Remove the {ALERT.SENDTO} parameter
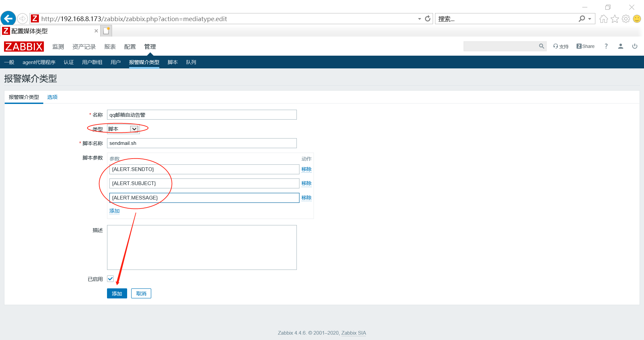This screenshot has width=644, height=340. tap(307, 169)
